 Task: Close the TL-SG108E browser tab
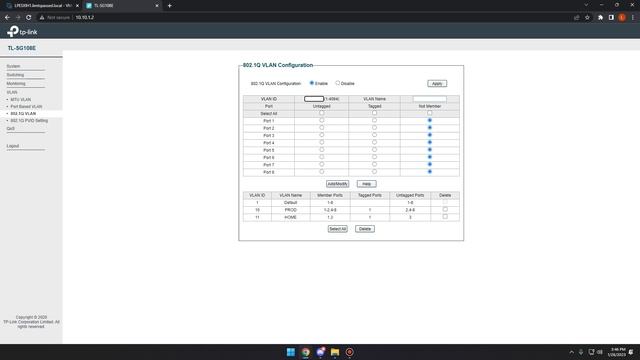tap(157, 6)
